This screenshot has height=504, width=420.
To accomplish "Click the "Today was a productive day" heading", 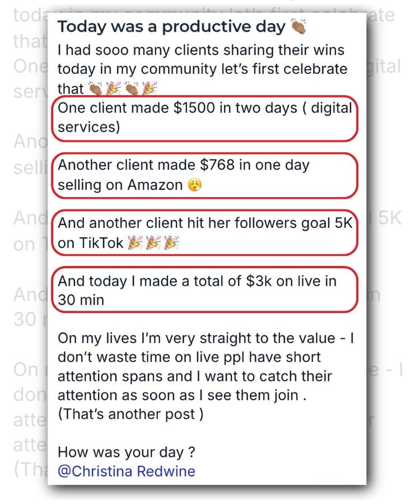I will [171, 26].
